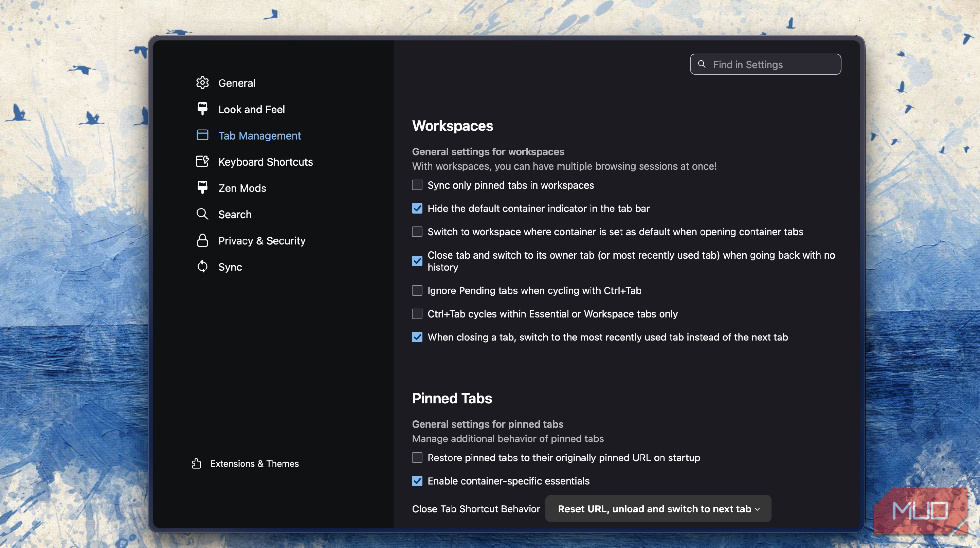Toggle Close tab and switch to owner tab
980x548 pixels.
click(x=417, y=261)
